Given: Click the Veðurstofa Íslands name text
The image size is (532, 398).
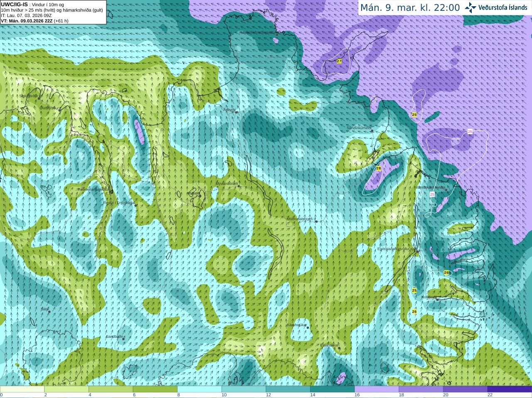Looking at the screenshot, I should 503,7.
